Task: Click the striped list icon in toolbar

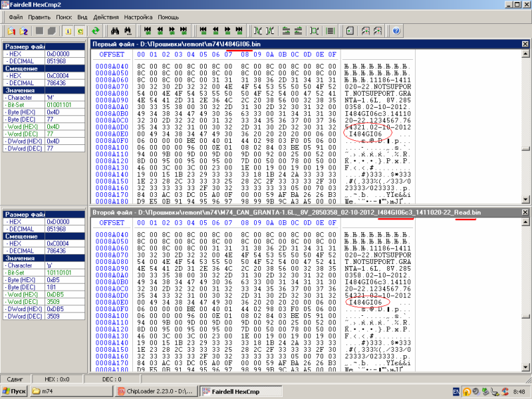Action: tap(331, 31)
